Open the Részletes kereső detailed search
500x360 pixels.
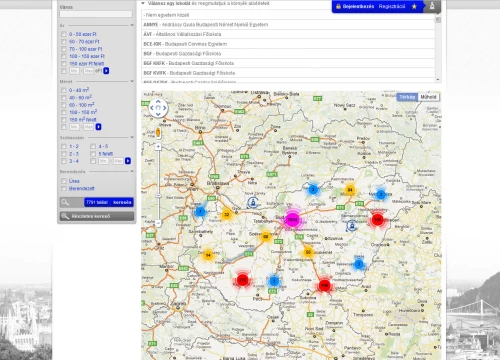[97, 216]
